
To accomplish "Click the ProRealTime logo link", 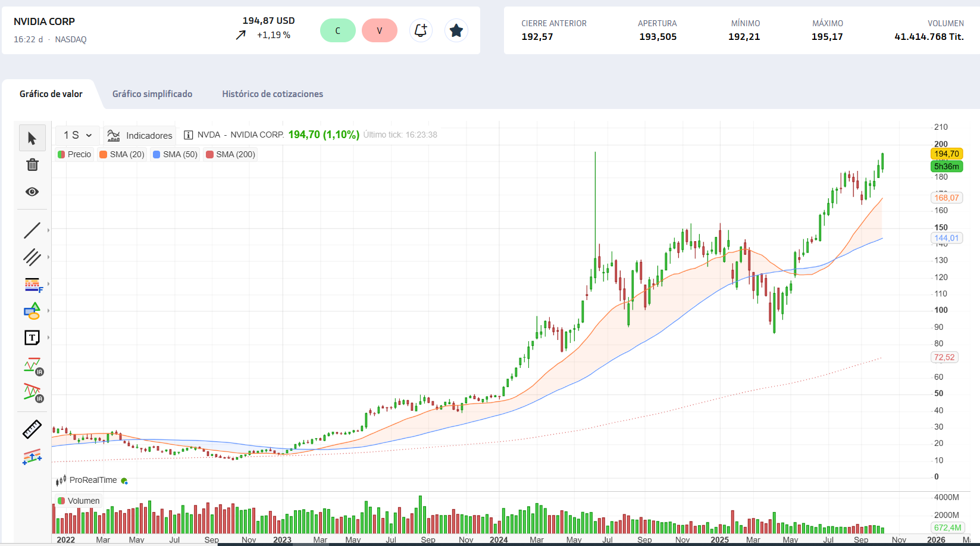I will 93,480.
